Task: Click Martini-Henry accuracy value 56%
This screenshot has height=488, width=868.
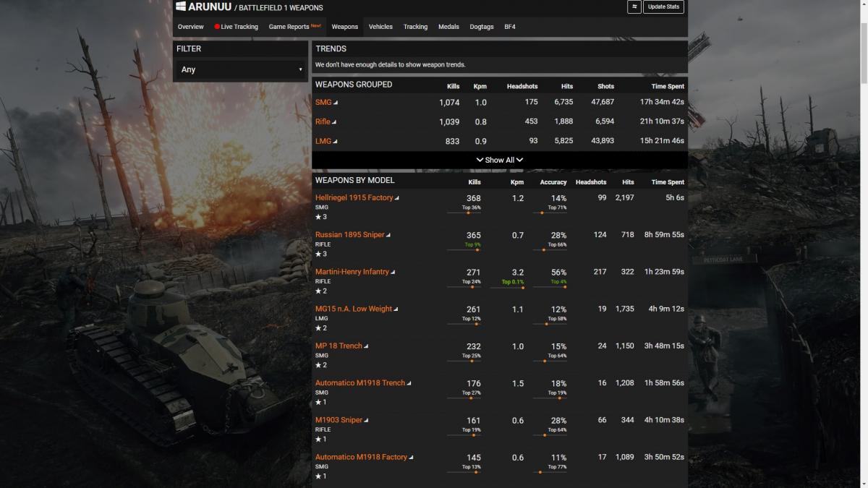Action: (558, 273)
